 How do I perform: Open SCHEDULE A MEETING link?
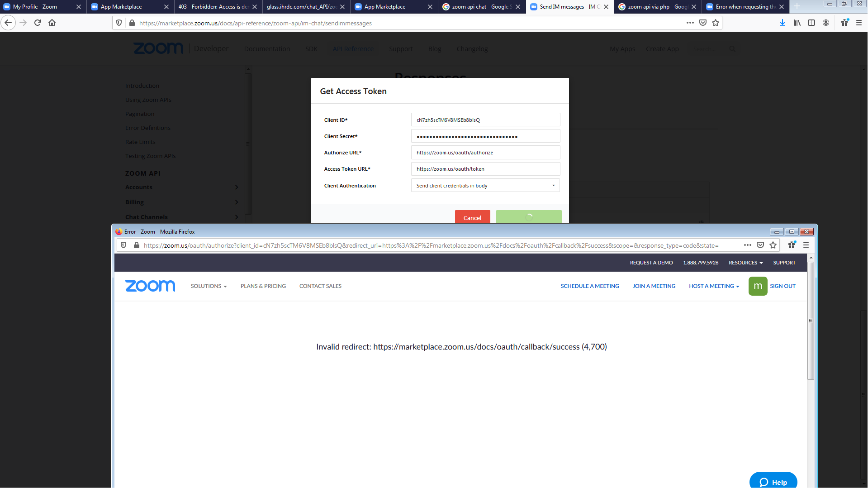[x=590, y=286]
